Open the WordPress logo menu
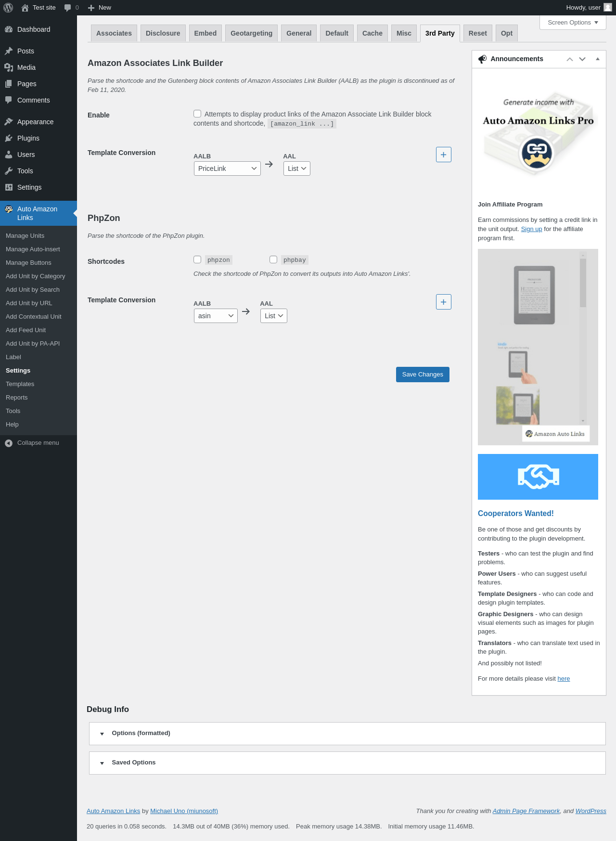616x841 pixels. [x=8, y=8]
